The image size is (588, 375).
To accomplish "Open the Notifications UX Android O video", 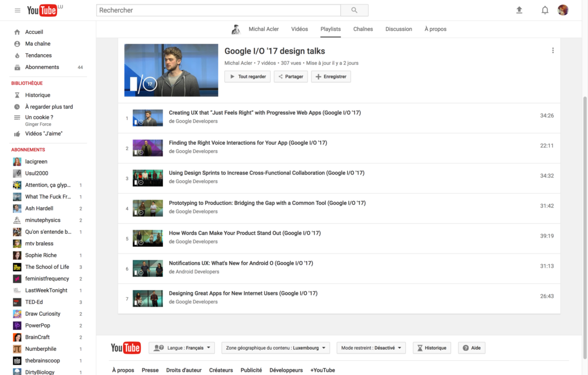I will pyautogui.click(x=241, y=263).
